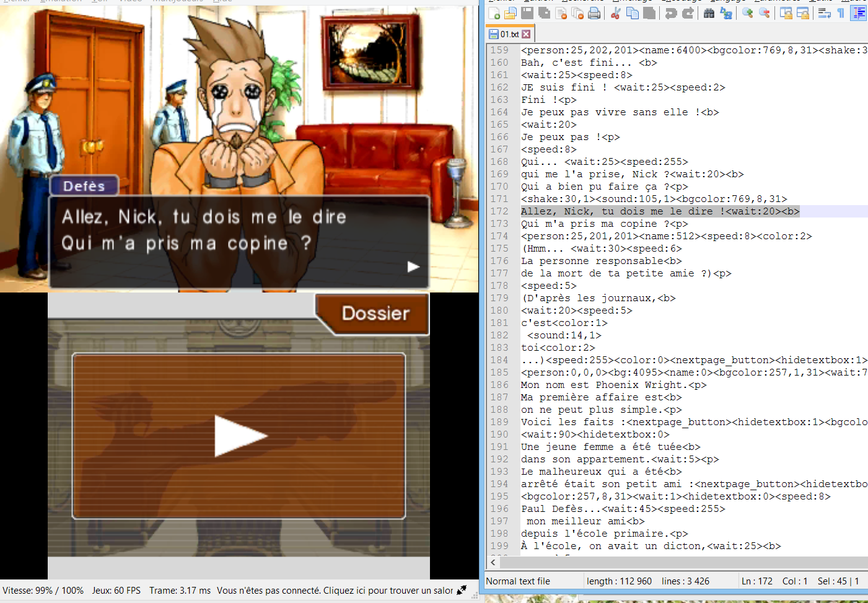Viewport: 868px width, 603px height.
Task: Click the line '<sound:14,1>'
Action: [564, 335]
